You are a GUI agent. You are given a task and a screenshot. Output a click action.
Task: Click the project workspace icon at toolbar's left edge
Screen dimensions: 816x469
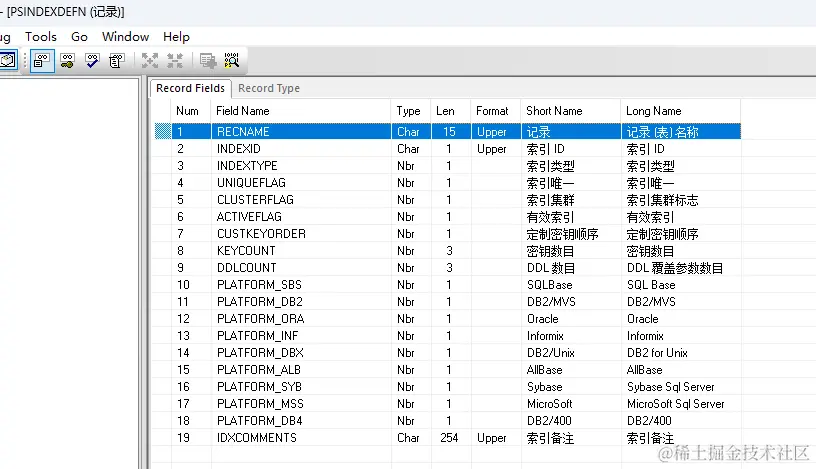pyautogui.click(x=8, y=60)
